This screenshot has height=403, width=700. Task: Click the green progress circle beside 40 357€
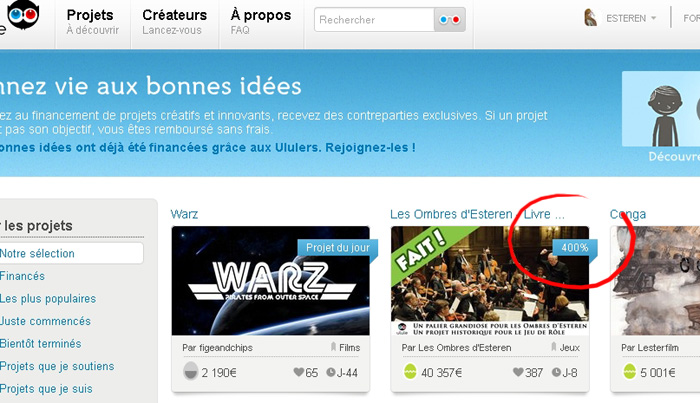click(x=410, y=371)
